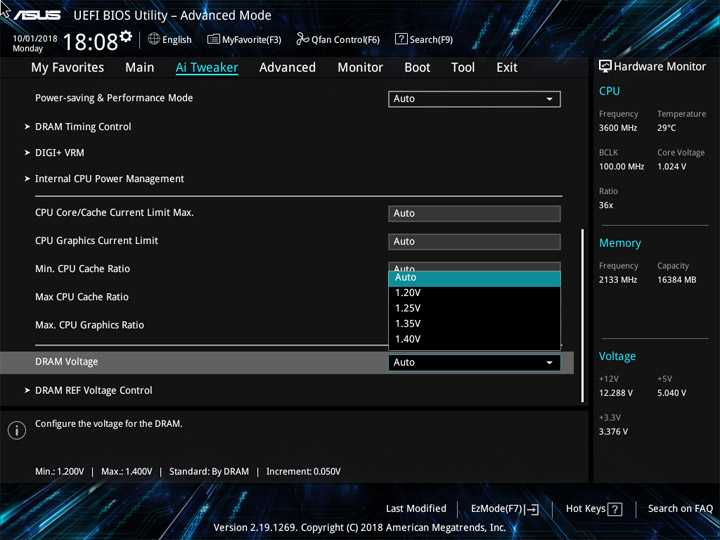
Task: Open MyFavorite(F3) list
Action: coord(244,39)
